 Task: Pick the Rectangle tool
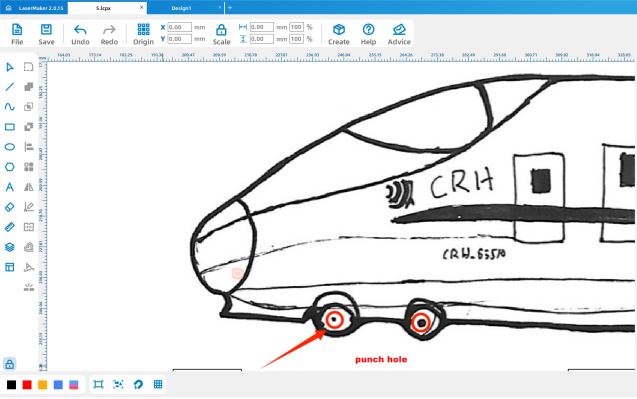coord(10,127)
